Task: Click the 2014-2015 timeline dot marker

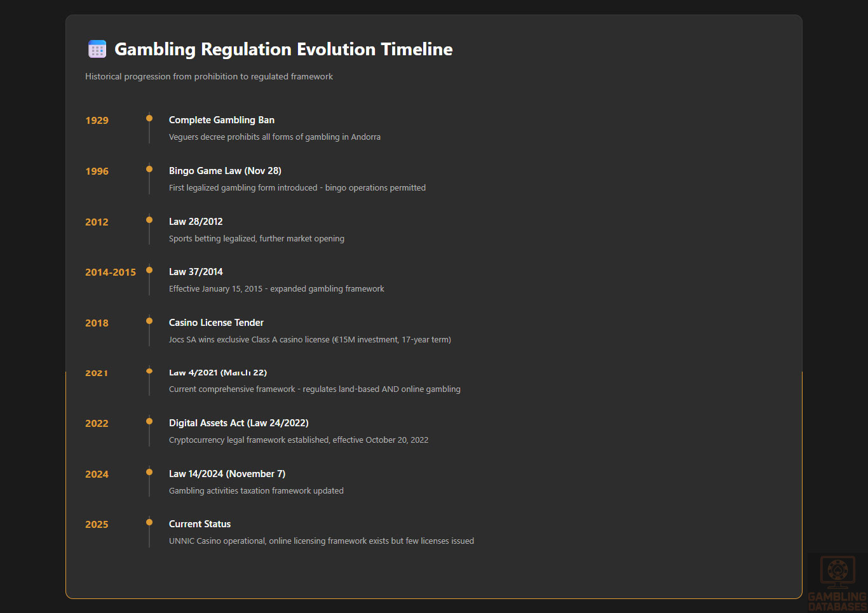Action: [149, 270]
